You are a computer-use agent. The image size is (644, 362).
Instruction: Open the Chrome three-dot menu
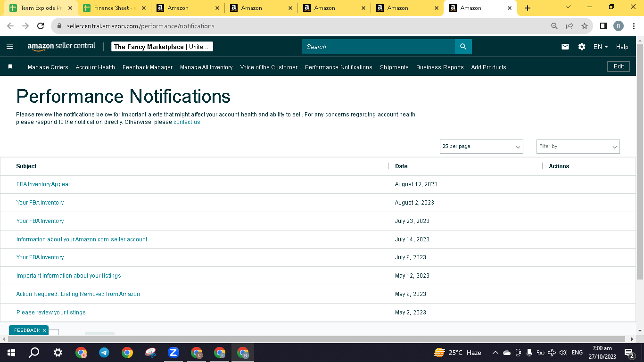[633, 26]
